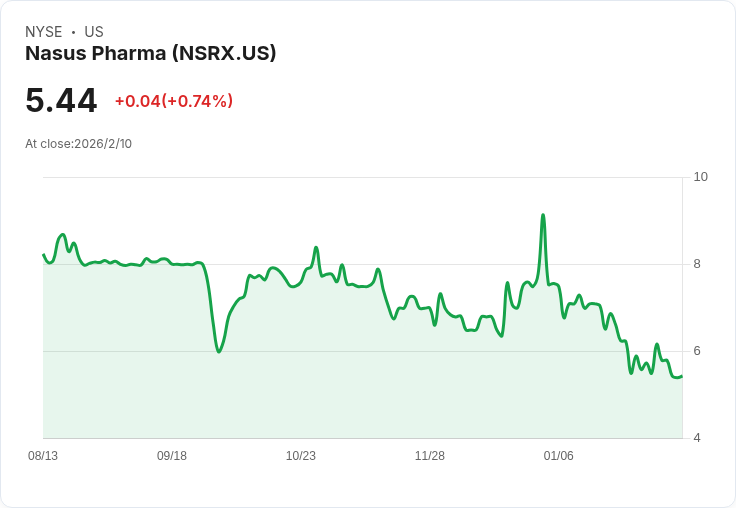
Task: Open the Nasus Pharma (NSRX.US) title
Action: click(x=150, y=53)
